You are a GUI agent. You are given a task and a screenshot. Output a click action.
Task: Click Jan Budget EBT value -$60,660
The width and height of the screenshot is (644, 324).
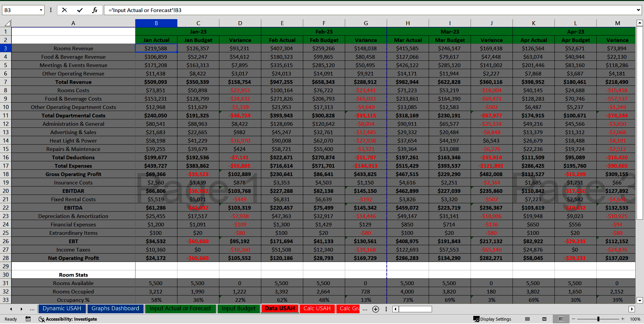(198, 241)
